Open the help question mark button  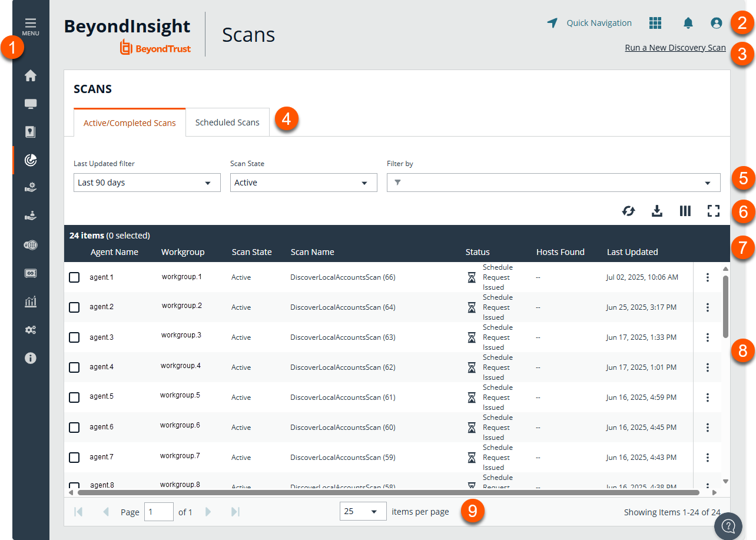728,527
